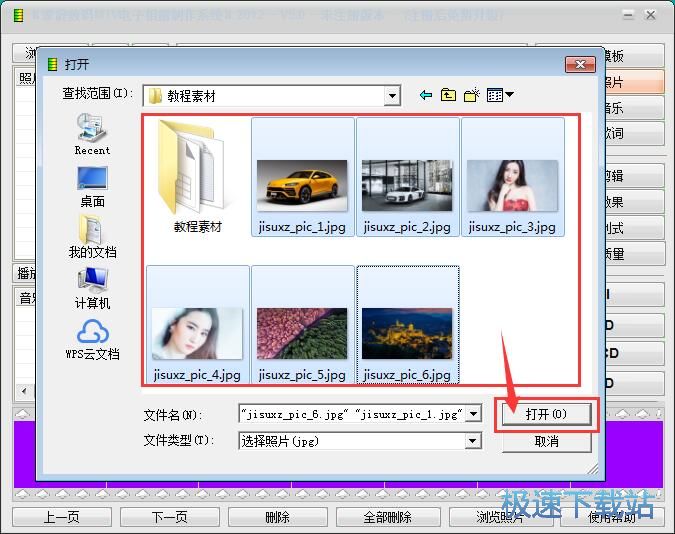Open 我的文档 in sidebar

click(92, 236)
